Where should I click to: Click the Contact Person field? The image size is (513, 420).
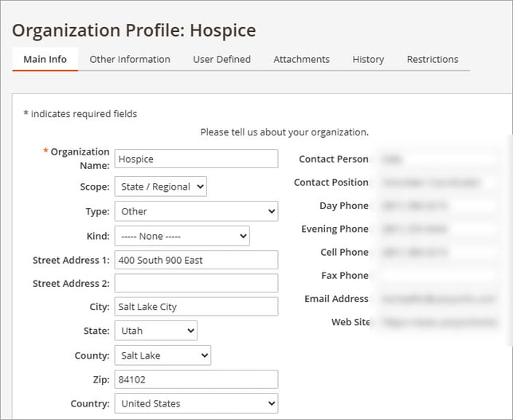pos(438,159)
